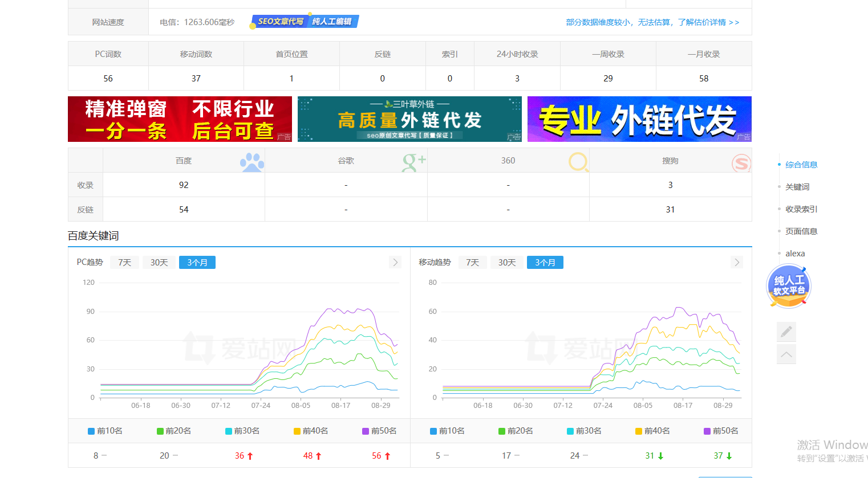Screen dimensions: 868x478
Task: Click Baidu 反链 value 54
Action: (x=184, y=210)
